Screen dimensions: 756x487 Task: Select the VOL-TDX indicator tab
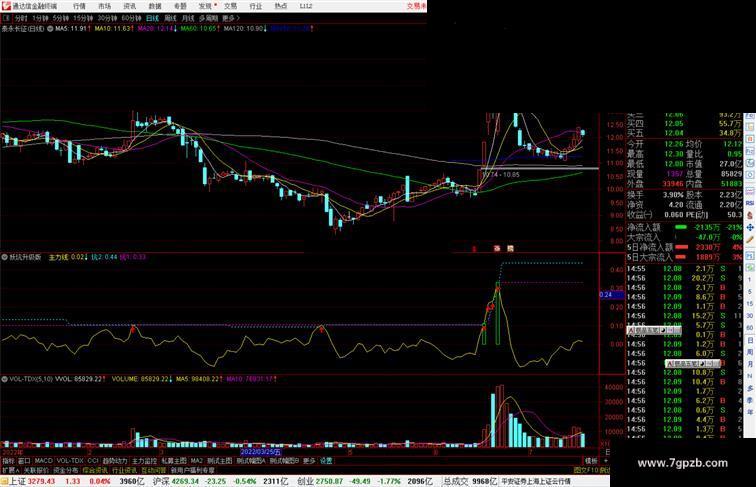tap(70, 461)
